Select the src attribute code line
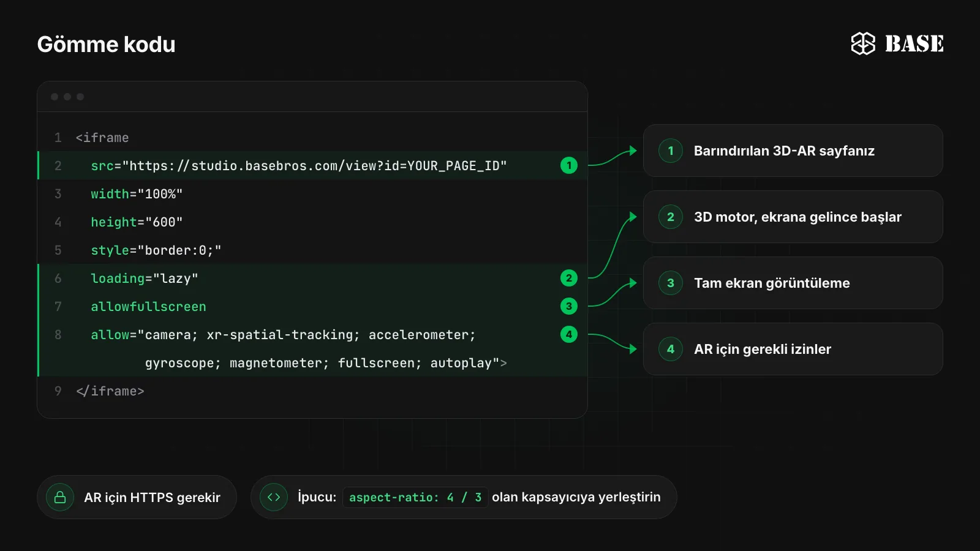980x551 pixels. [312, 165]
